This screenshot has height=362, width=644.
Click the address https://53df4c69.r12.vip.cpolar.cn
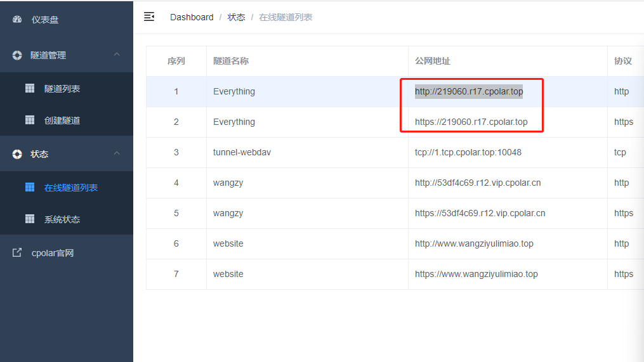(x=480, y=213)
